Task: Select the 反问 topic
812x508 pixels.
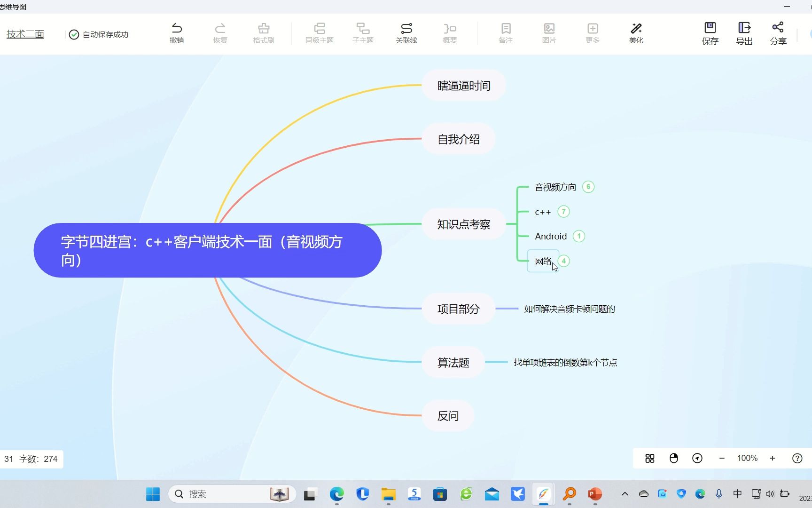Action: pyautogui.click(x=448, y=416)
